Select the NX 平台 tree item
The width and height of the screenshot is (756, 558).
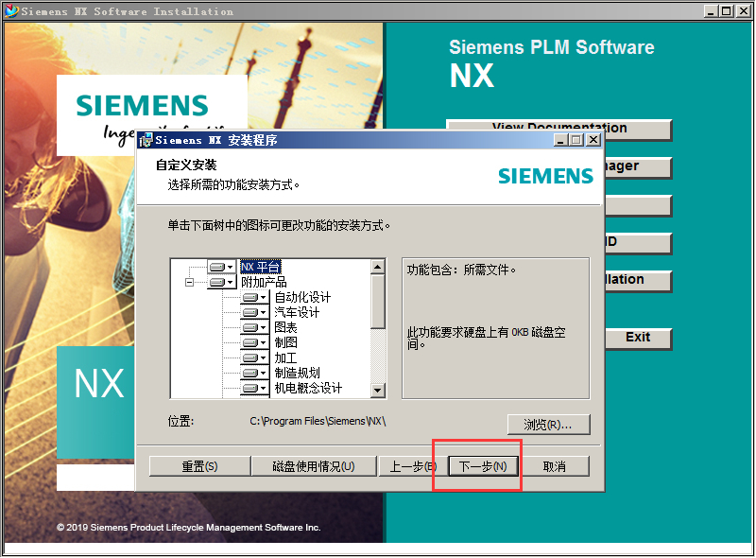pyautogui.click(x=261, y=267)
